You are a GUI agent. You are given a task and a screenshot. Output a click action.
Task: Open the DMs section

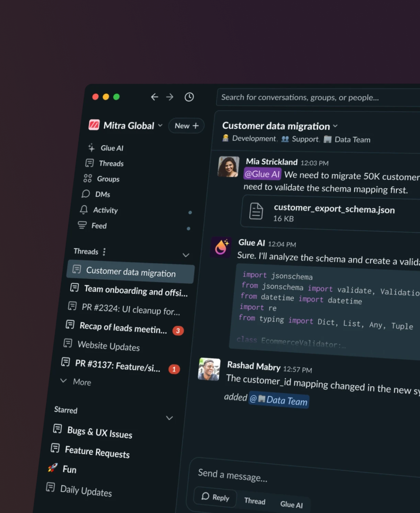(96, 194)
